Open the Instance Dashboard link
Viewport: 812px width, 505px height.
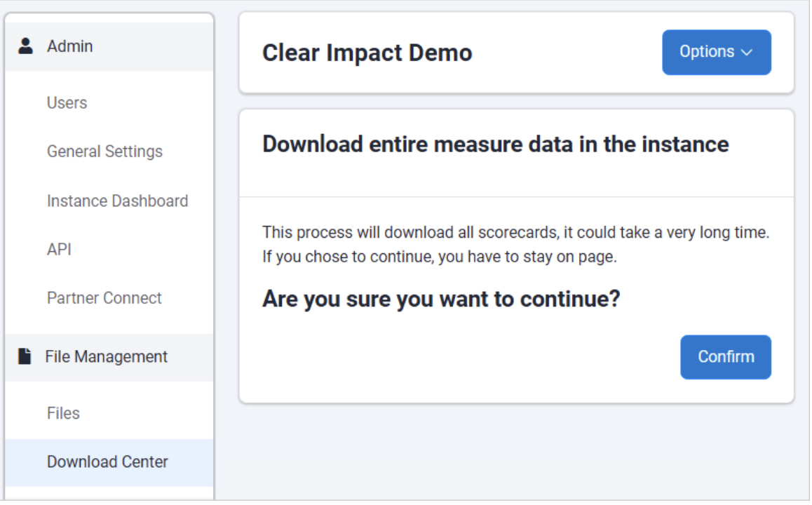(117, 201)
